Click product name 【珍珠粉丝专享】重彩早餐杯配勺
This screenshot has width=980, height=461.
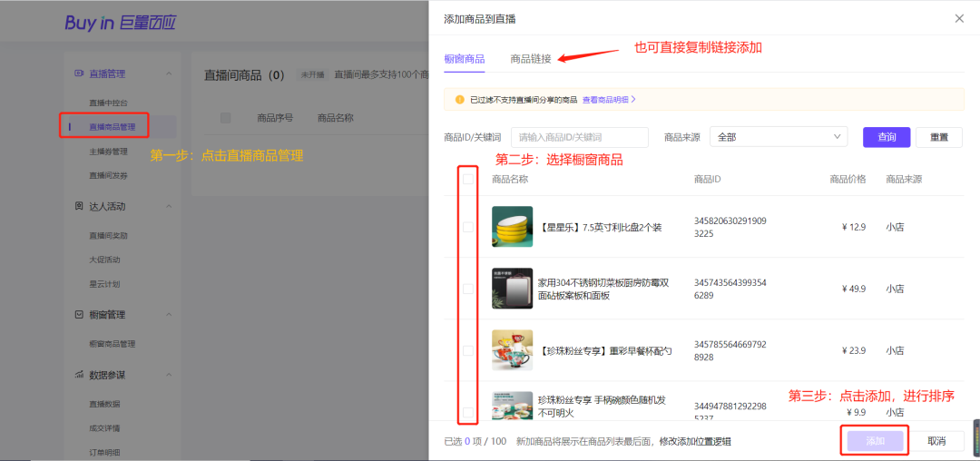coord(605,351)
